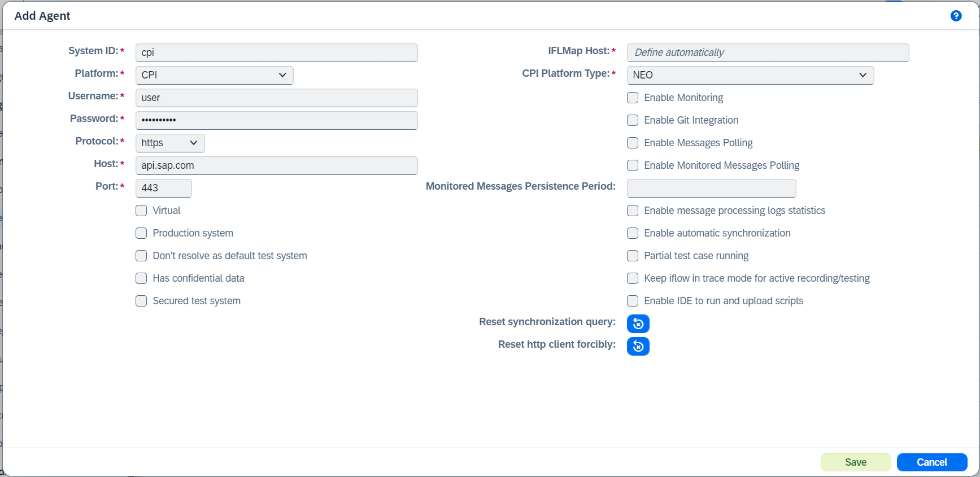Click the Port field showing 443
Image resolution: width=980 pixels, height=477 pixels.
164,188
